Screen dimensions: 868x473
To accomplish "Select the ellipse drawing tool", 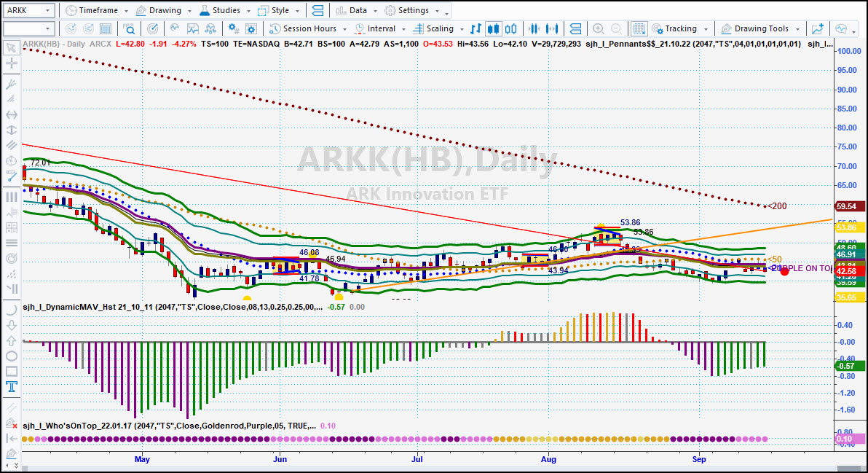I will pos(11,356).
